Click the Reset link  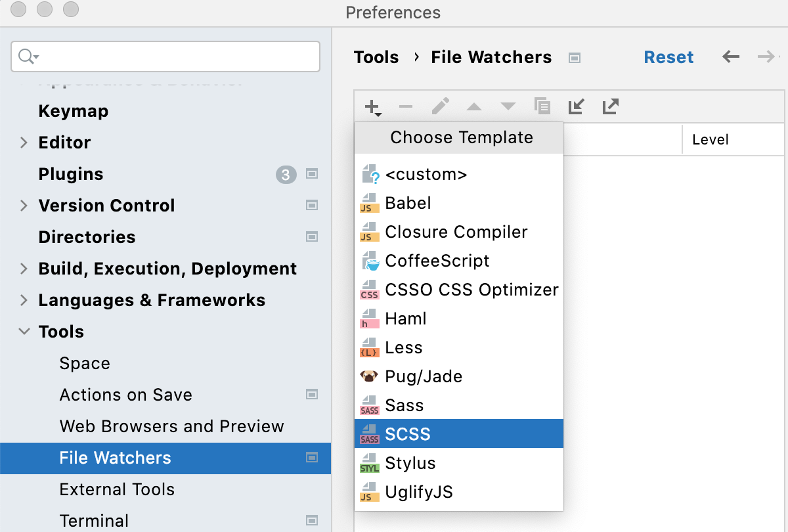pyautogui.click(x=668, y=57)
